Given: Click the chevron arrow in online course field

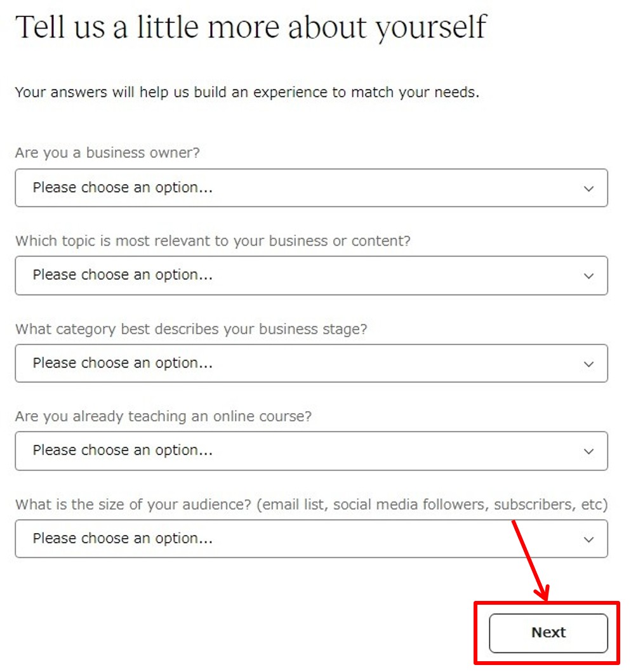Looking at the screenshot, I should 589,451.
